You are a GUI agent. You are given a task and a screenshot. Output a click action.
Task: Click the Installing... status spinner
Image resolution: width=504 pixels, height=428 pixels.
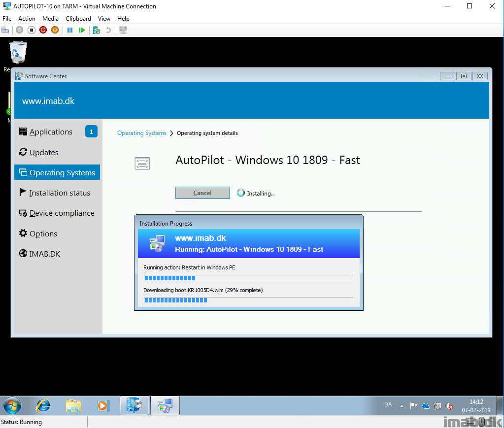(241, 193)
